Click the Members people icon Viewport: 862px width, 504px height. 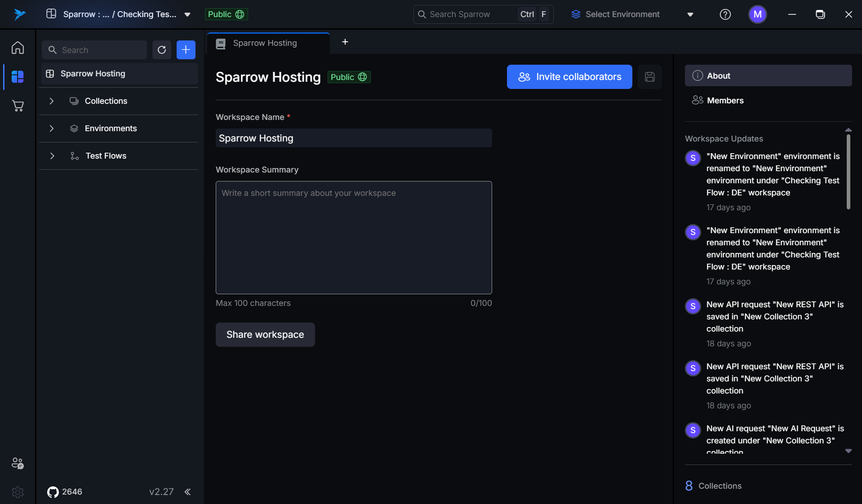coord(698,100)
